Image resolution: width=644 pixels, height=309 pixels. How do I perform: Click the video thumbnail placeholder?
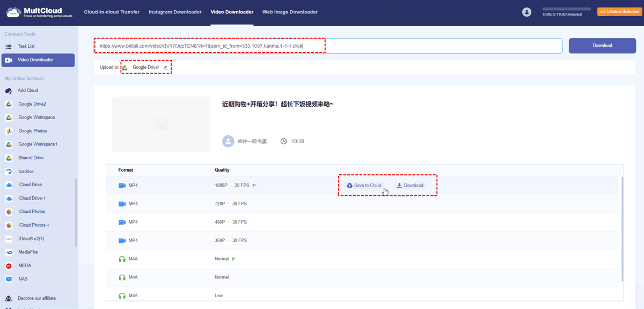click(160, 124)
